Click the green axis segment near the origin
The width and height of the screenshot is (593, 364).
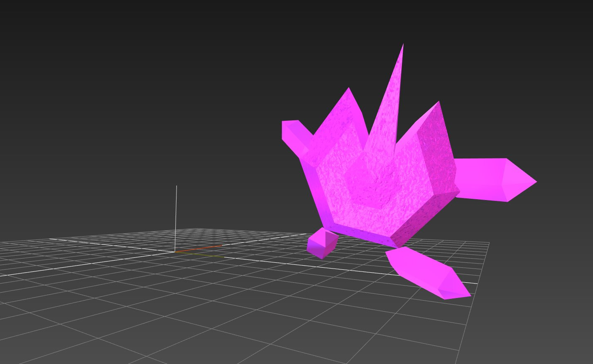(199, 256)
